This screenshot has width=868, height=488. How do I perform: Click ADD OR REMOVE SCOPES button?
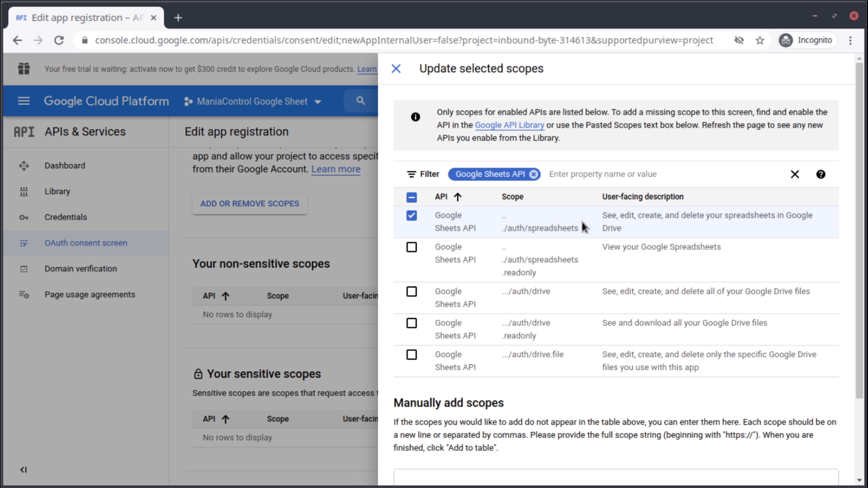(x=249, y=204)
